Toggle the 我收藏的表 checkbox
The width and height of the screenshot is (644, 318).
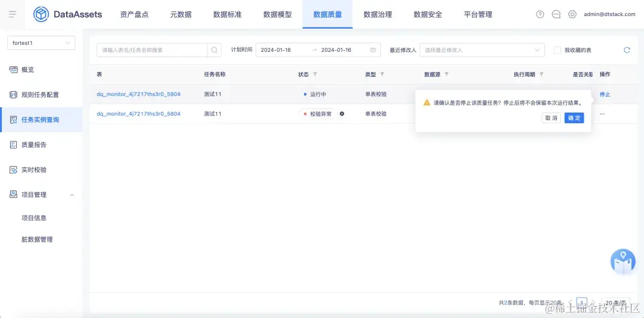[558, 50]
